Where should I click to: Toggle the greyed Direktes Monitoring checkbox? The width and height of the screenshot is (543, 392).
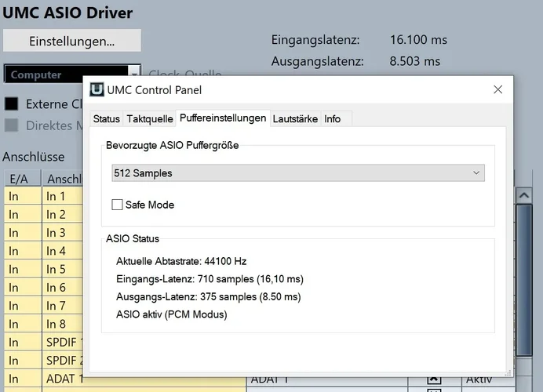(x=12, y=125)
